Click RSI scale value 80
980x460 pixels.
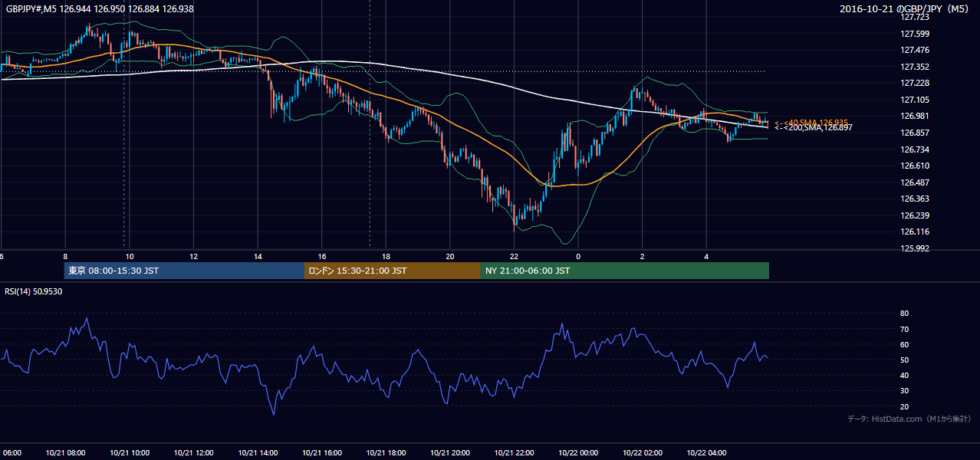[904, 314]
